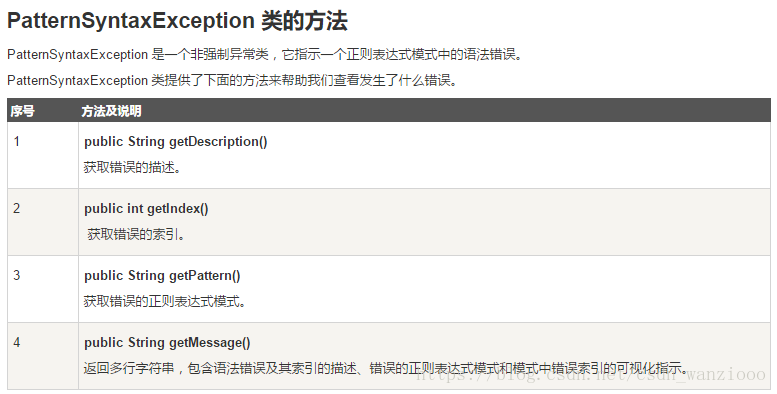Select public int getIndex() signature
This screenshot has height=394, width=777.
click(146, 209)
